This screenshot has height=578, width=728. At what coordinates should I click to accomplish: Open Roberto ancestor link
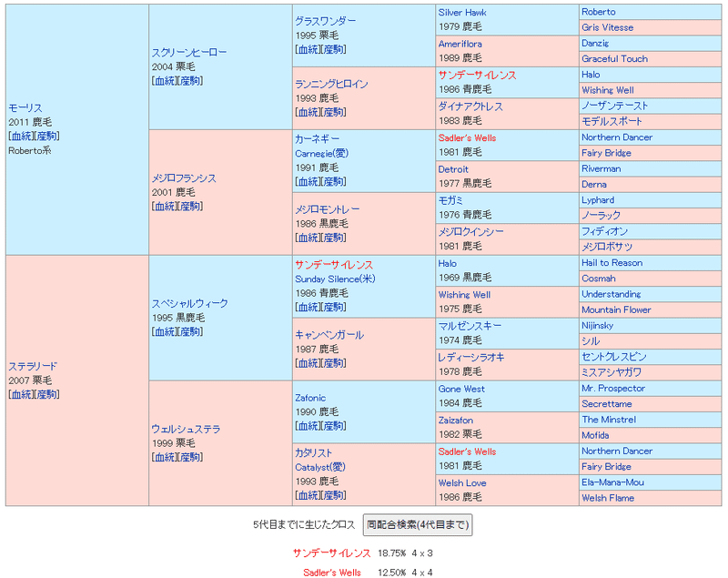599,12
